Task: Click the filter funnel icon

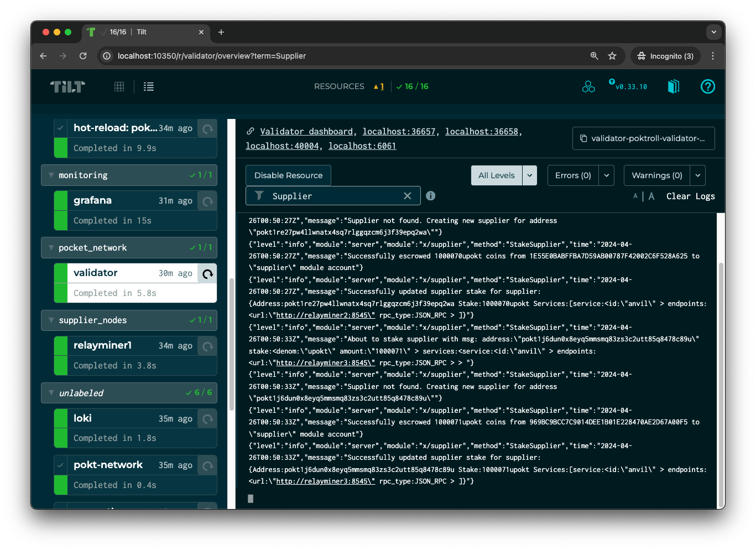Action: (x=259, y=195)
